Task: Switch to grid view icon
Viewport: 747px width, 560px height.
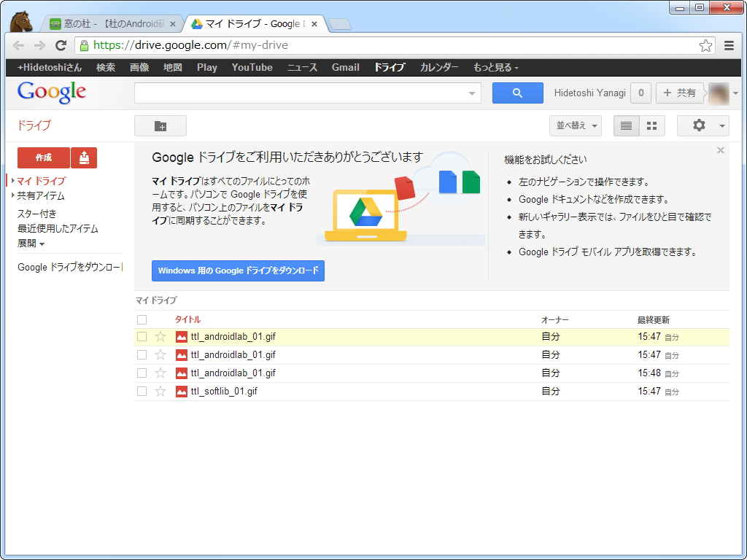Action: pos(651,125)
